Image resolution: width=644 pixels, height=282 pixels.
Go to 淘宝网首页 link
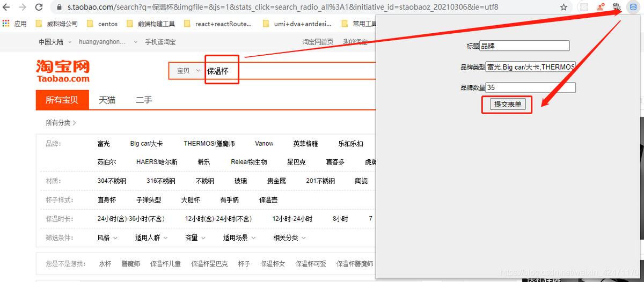click(x=318, y=42)
